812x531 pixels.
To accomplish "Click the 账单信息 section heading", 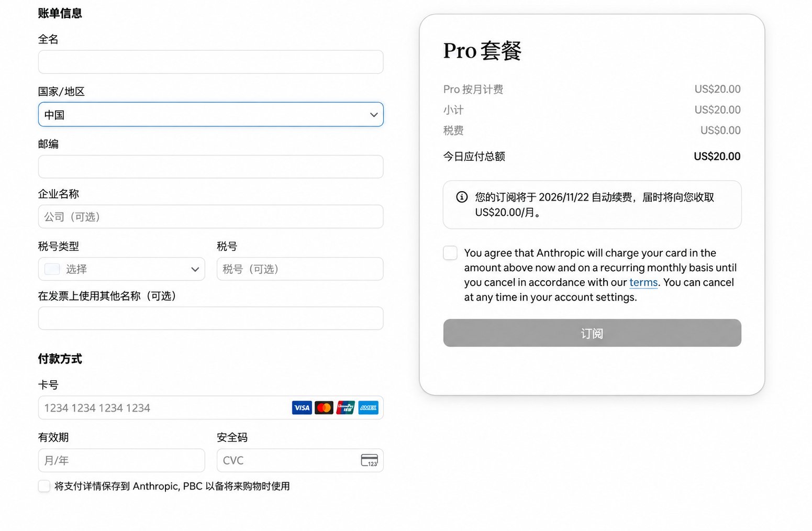I will pos(60,13).
